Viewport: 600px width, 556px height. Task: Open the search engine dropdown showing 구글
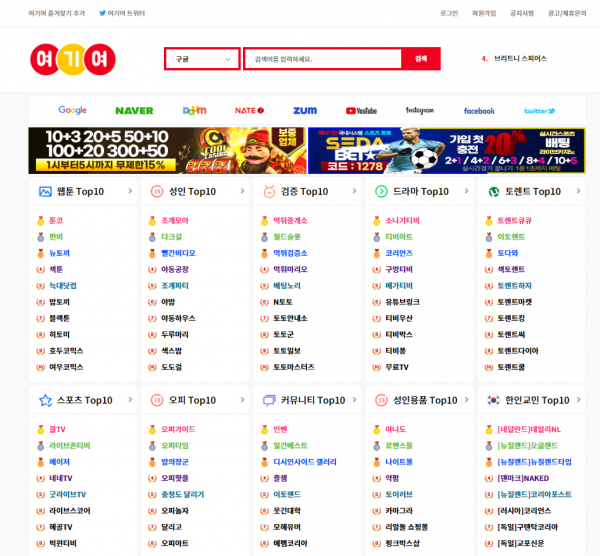(x=202, y=59)
